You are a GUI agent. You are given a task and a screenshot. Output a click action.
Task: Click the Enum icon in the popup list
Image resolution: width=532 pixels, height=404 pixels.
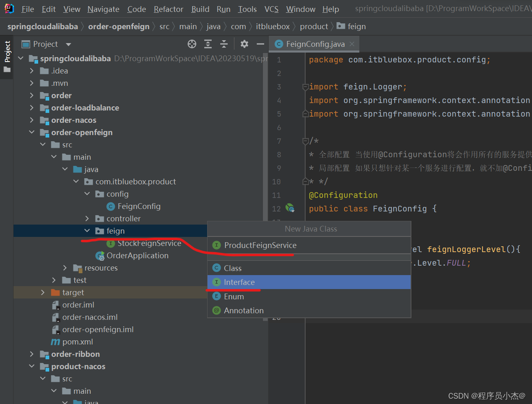point(217,296)
